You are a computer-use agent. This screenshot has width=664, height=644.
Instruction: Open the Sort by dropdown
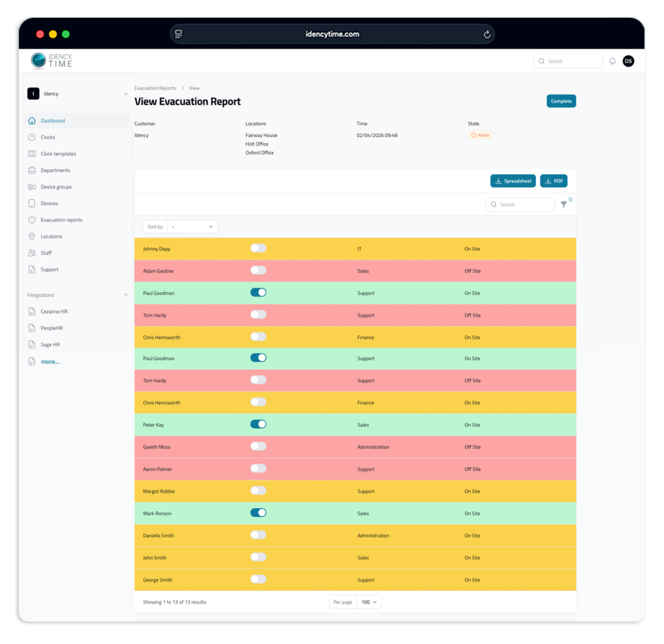pyautogui.click(x=192, y=226)
